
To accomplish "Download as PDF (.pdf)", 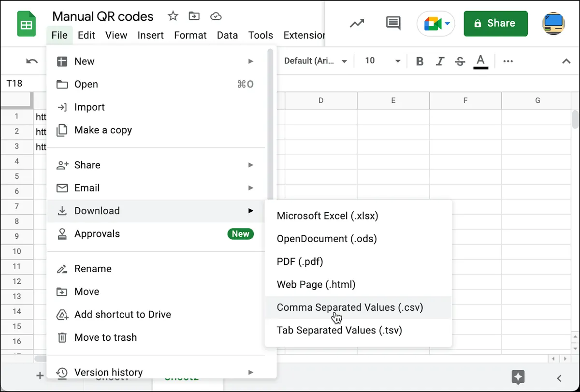I will click(358, 261).
